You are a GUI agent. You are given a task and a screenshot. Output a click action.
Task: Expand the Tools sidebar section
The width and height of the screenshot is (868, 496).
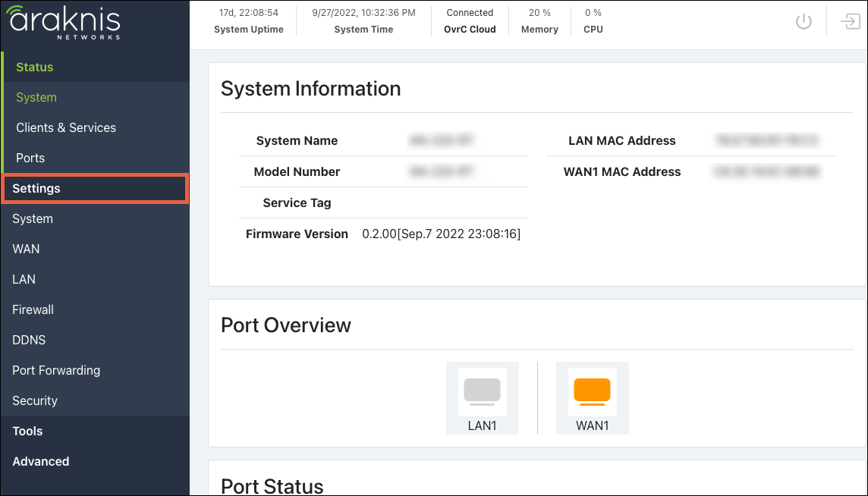[x=27, y=431]
